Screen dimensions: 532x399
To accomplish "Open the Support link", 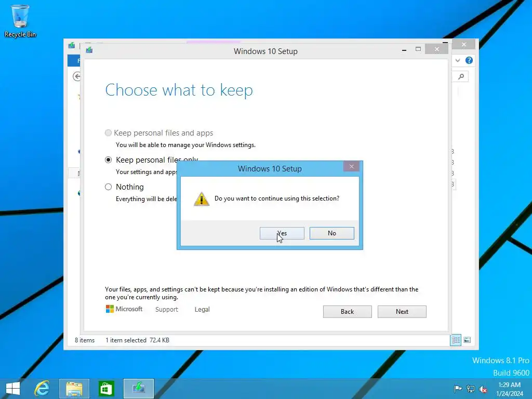I will click(x=167, y=310).
